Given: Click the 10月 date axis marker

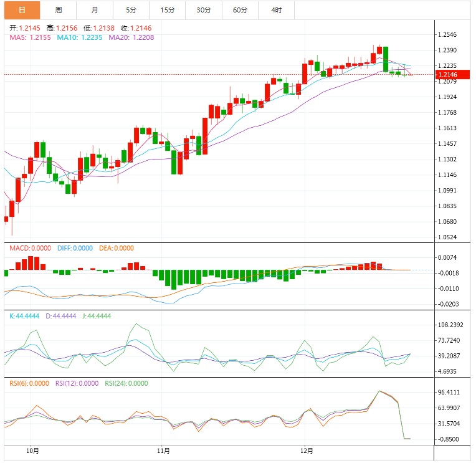Looking at the screenshot, I should [x=33, y=451].
